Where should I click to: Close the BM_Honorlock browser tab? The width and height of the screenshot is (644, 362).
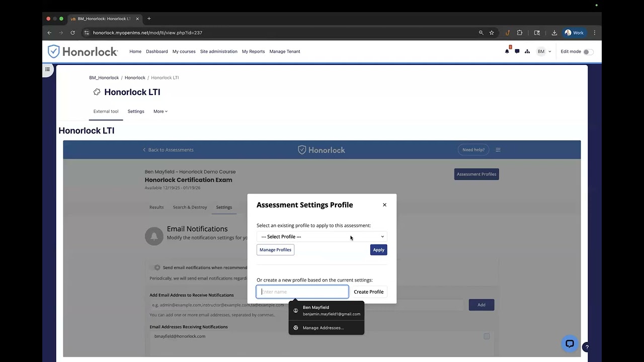[137, 19]
